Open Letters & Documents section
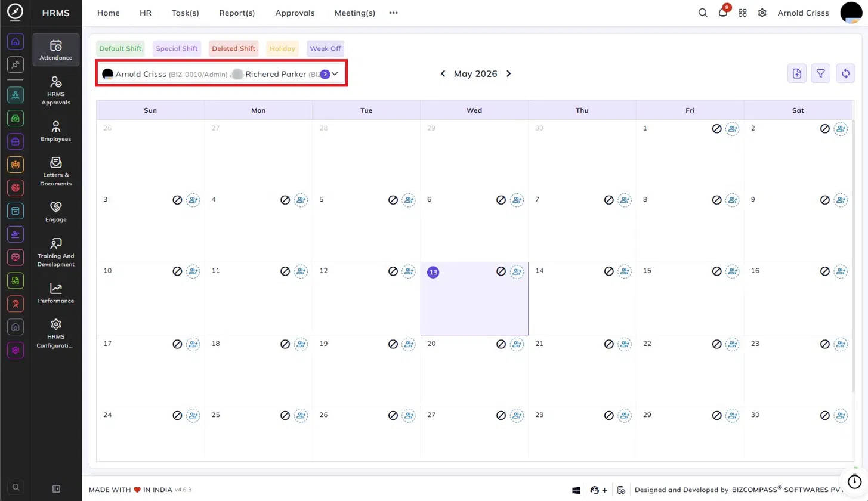868x501 pixels. (56, 172)
